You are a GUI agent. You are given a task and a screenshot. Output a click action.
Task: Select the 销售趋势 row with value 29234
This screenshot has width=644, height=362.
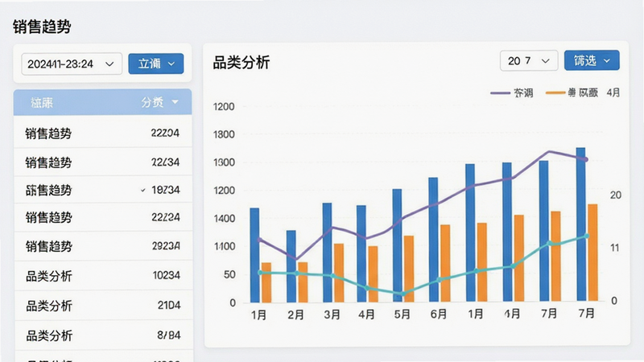[x=103, y=246]
